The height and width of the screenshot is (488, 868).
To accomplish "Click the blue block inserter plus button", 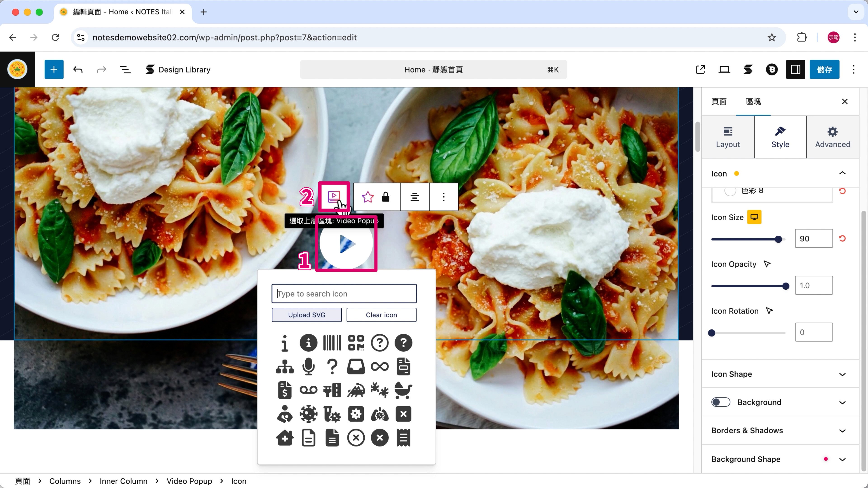I will pos(54,69).
